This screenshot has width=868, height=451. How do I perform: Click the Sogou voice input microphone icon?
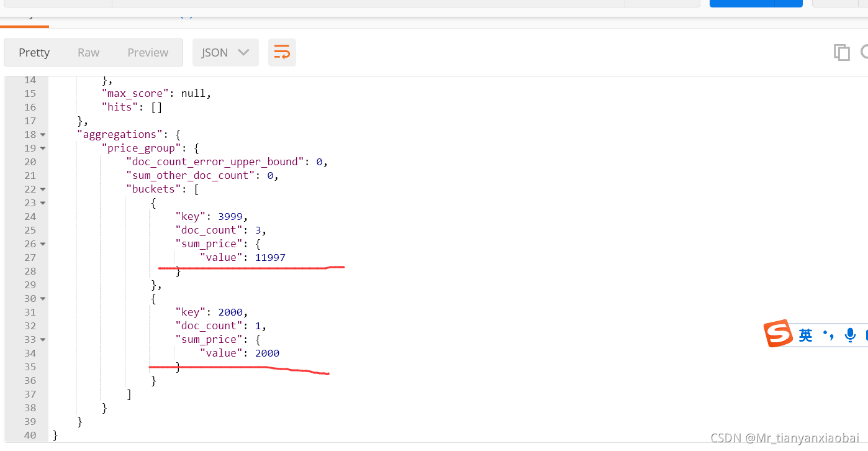click(850, 335)
